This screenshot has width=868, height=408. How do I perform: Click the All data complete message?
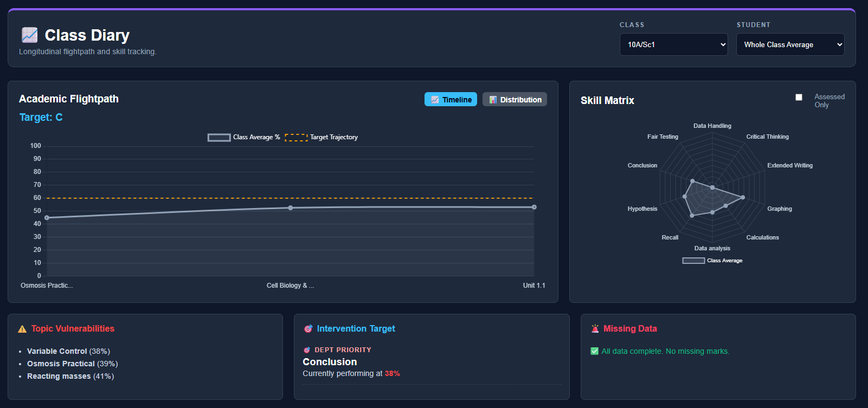coord(665,351)
